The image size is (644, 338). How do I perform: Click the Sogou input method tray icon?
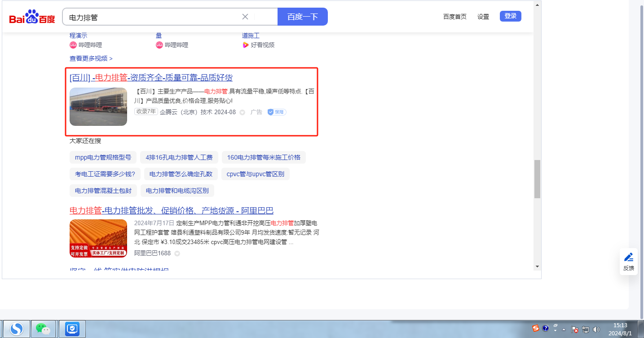point(535,328)
